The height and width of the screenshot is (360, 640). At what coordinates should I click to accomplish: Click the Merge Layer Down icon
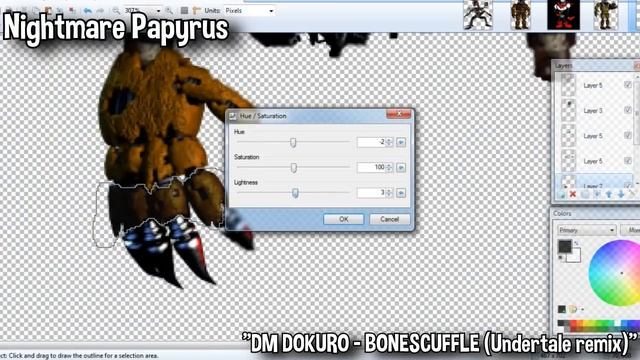[x=597, y=195]
